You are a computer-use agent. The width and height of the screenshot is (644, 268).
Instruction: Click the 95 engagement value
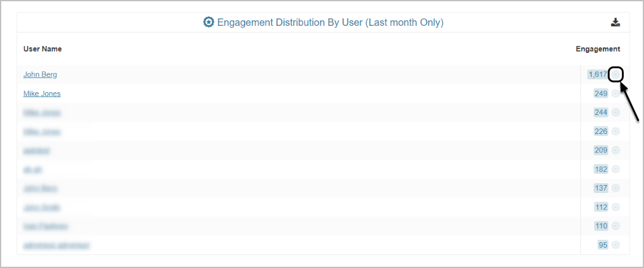click(603, 245)
